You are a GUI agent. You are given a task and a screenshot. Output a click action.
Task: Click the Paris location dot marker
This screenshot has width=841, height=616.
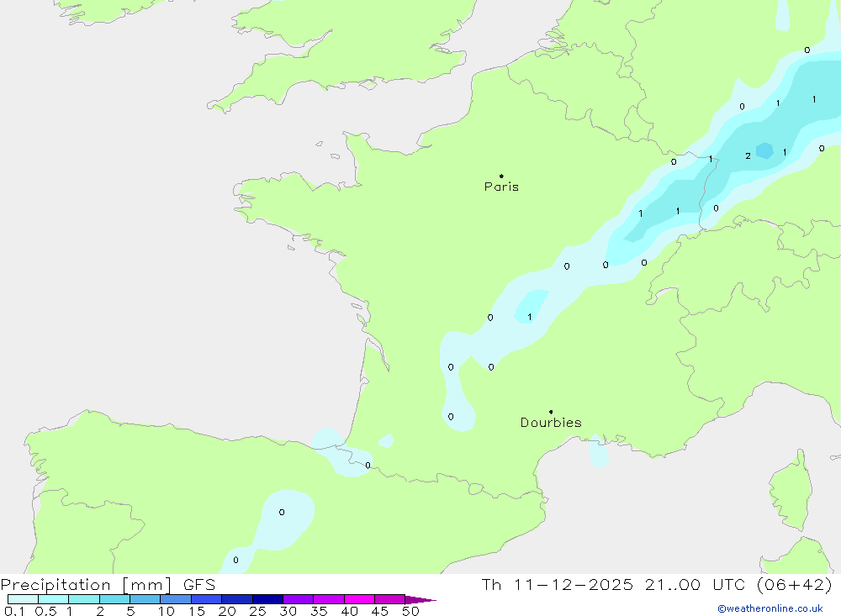(x=501, y=176)
